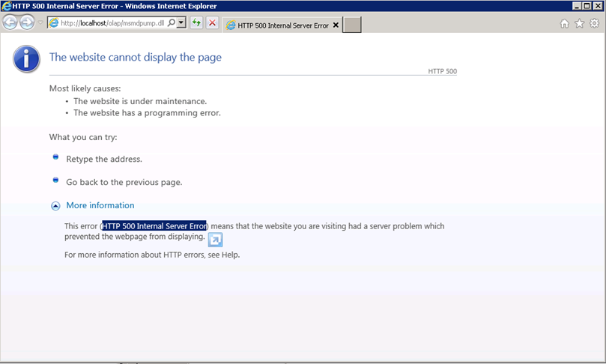Viewport: 606px width, 364px height.
Task: Click the browser Forward arrow button
Action: coord(28,23)
